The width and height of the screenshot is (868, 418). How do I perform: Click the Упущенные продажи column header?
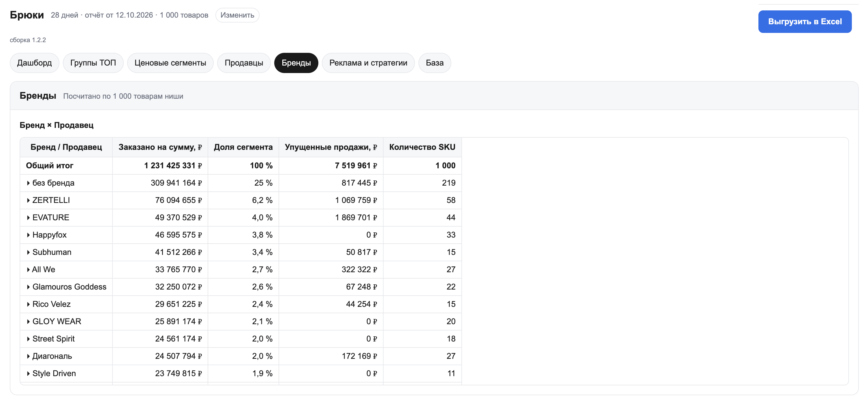(331, 147)
